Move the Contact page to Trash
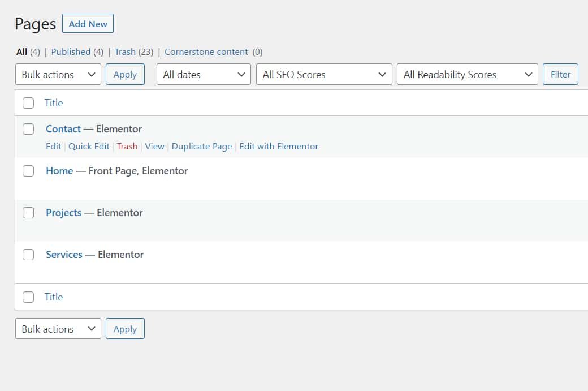 pyautogui.click(x=127, y=147)
